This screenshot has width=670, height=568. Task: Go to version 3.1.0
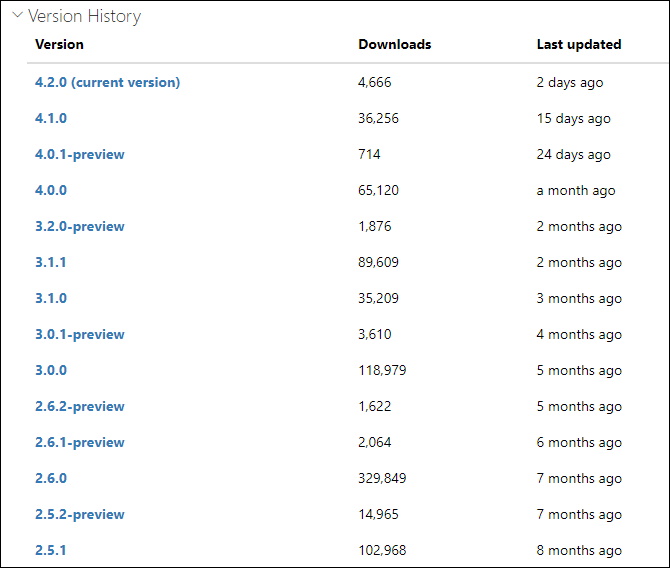pyautogui.click(x=51, y=298)
